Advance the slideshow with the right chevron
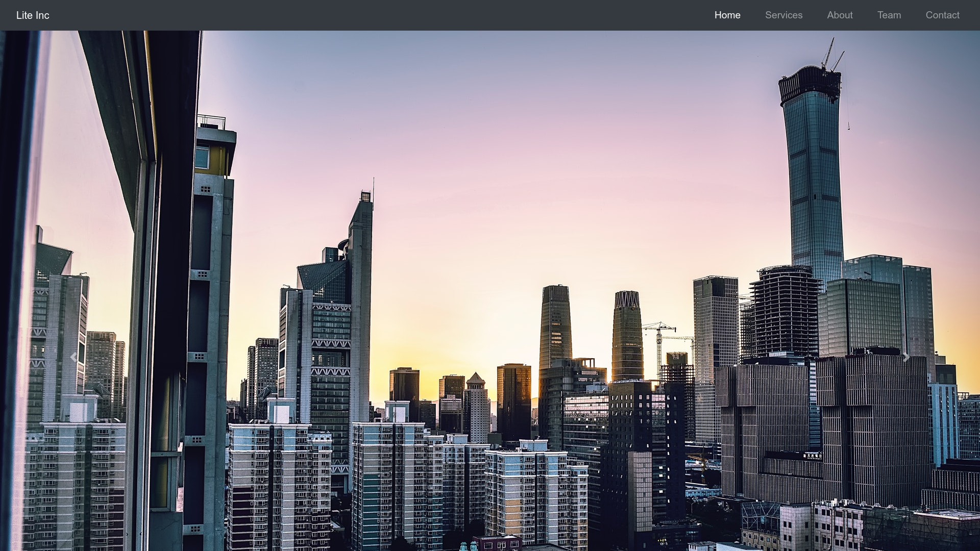The image size is (980, 551). coord(906,357)
